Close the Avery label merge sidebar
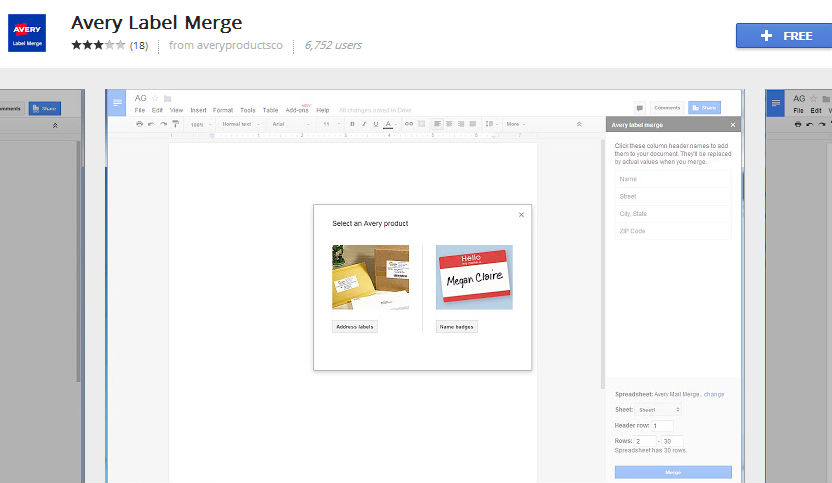The image size is (832, 483). pyautogui.click(x=733, y=125)
